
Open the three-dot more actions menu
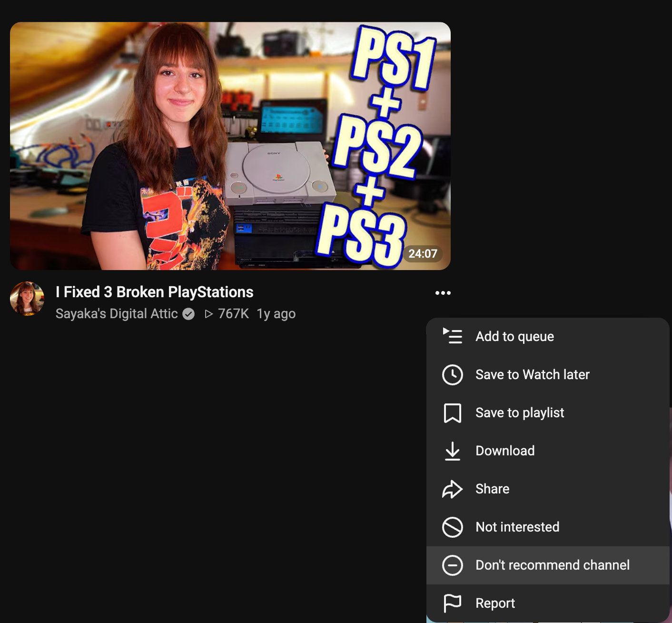[x=443, y=293]
